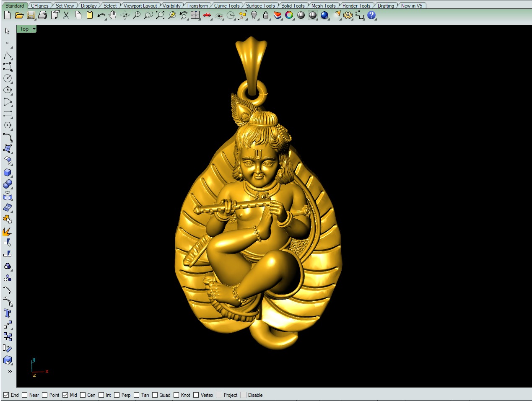Select the Text object tool
Viewport: 532px width, 401px height.
click(x=8, y=313)
